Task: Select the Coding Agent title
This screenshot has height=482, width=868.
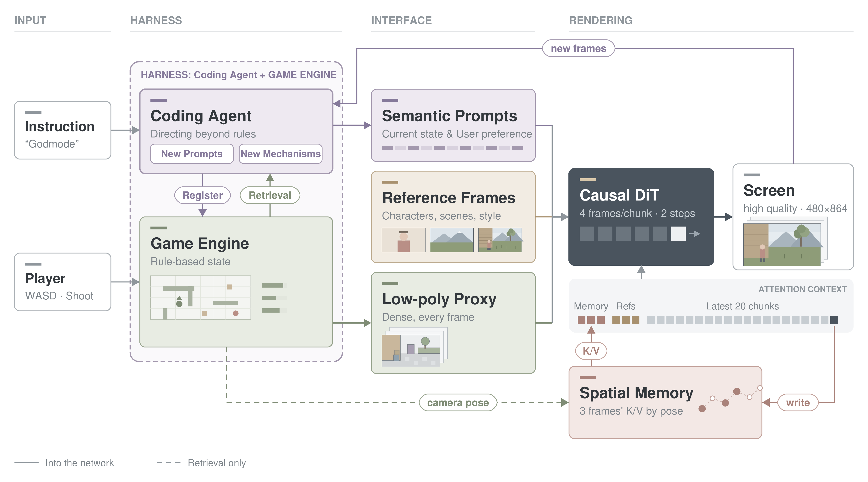Action: point(201,116)
